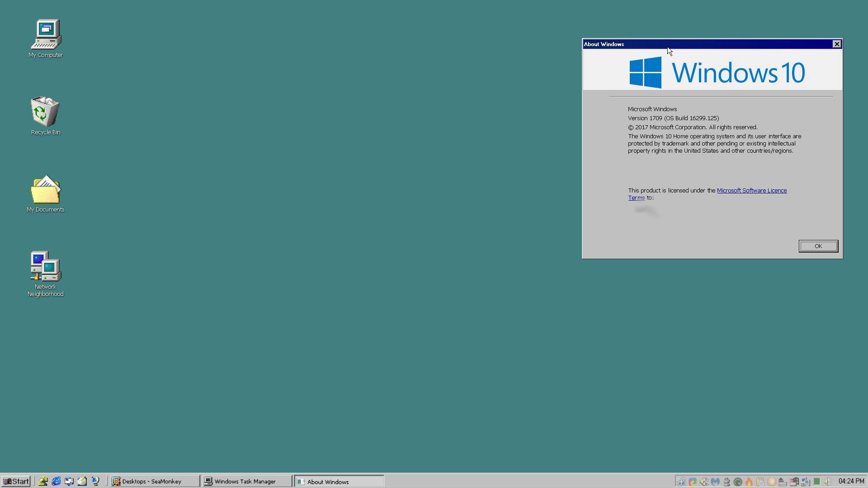The height and width of the screenshot is (488, 868).
Task: Open the Microsoft Software Licence Terms link
Action: tap(751, 190)
